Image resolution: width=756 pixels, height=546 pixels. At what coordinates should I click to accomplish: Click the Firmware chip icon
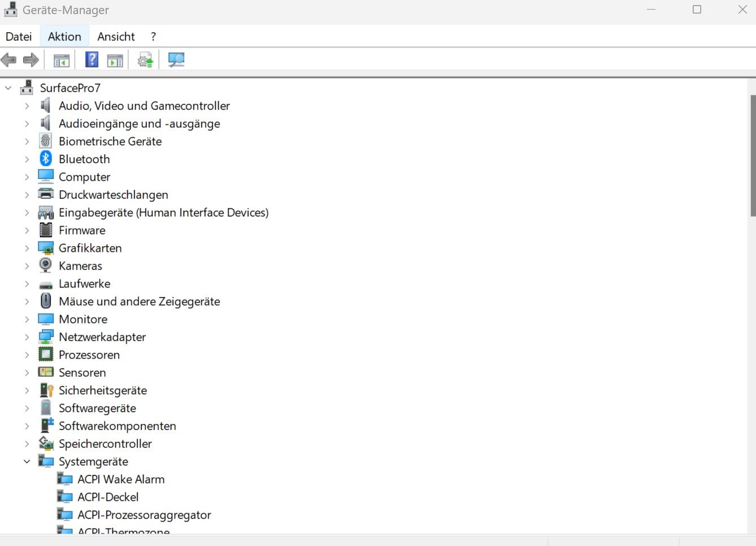[46, 230]
